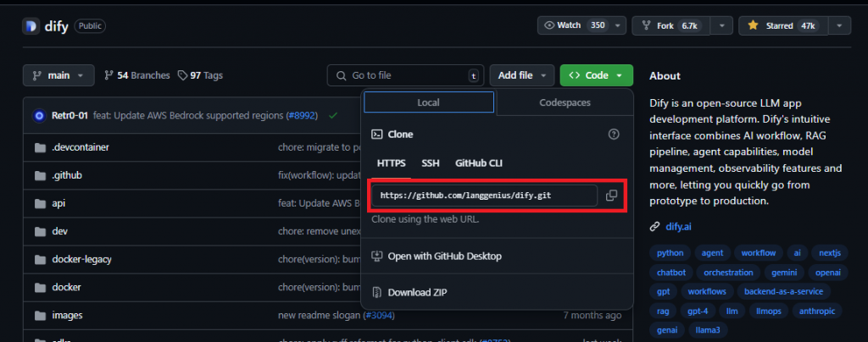The image size is (868, 342).
Task: Click the .devcontainer folder icon
Action: (x=40, y=147)
